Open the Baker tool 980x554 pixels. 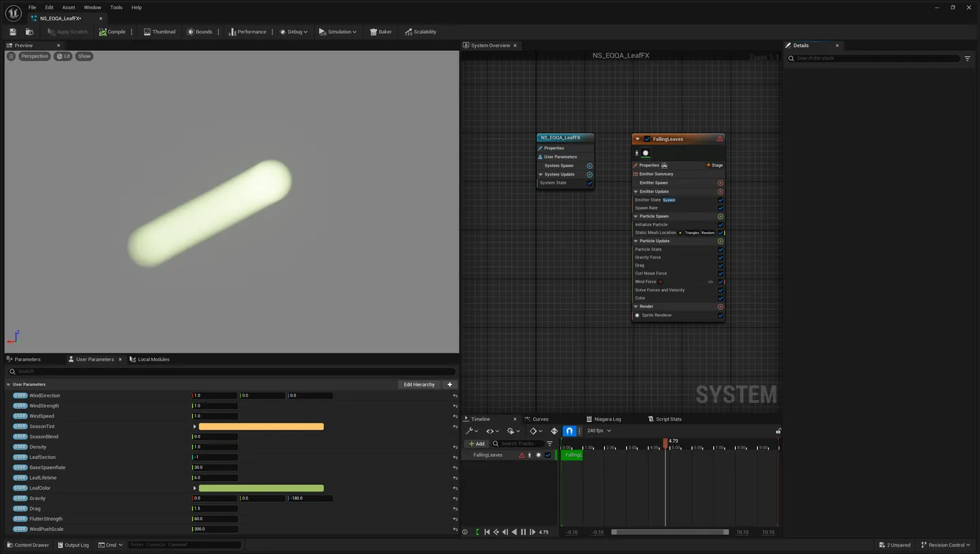pyautogui.click(x=380, y=32)
